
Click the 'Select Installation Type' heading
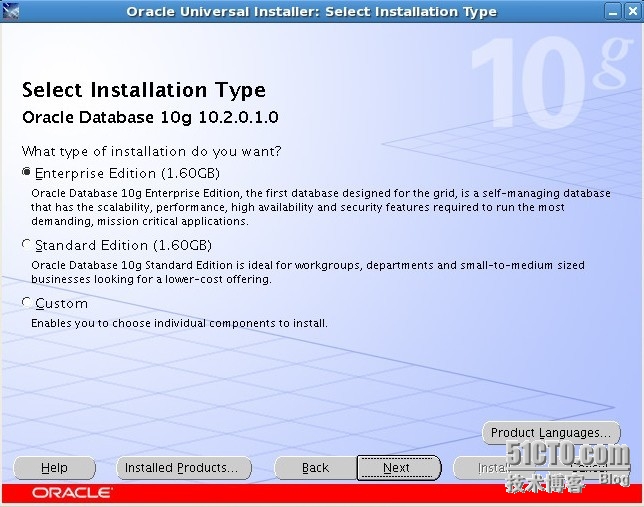pyautogui.click(x=144, y=90)
